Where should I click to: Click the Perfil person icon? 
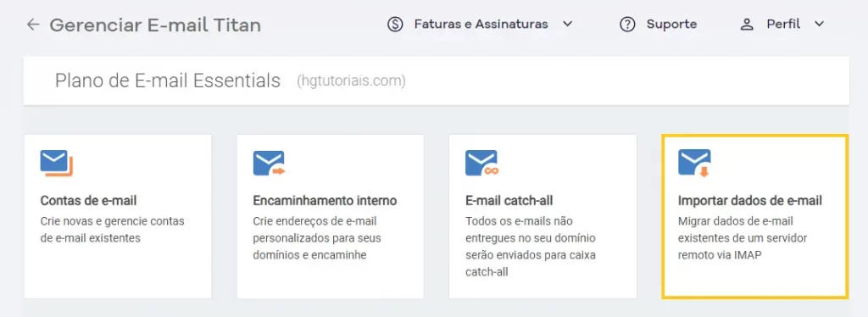coord(748,25)
